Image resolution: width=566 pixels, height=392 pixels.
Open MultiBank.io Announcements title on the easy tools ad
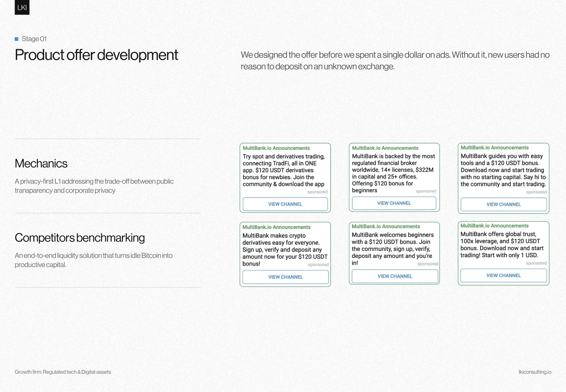coord(495,148)
